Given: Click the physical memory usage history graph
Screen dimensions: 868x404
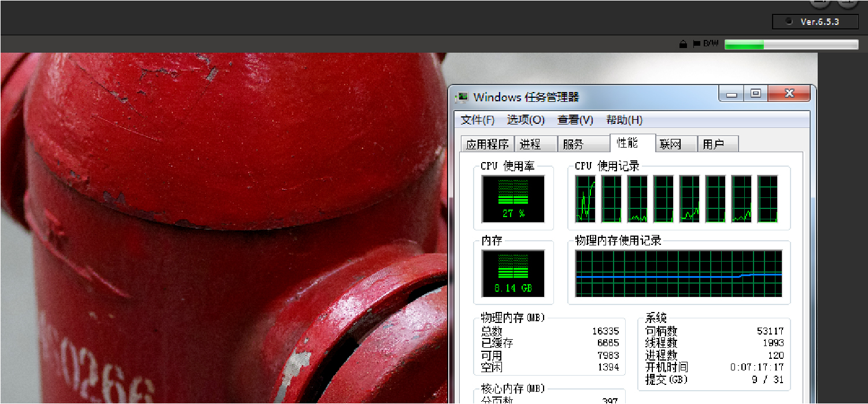Looking at the screenshot, I should tap(679, 273).
